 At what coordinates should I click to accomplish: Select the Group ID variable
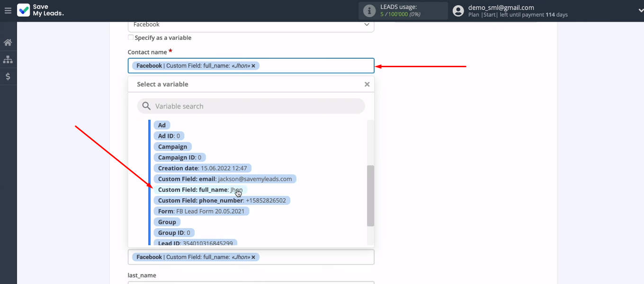click(x=174, y=233)
